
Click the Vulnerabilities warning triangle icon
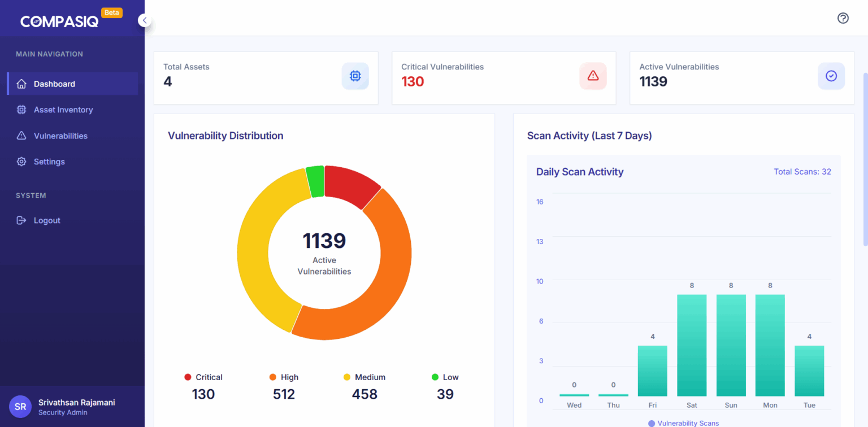point(21,136)
